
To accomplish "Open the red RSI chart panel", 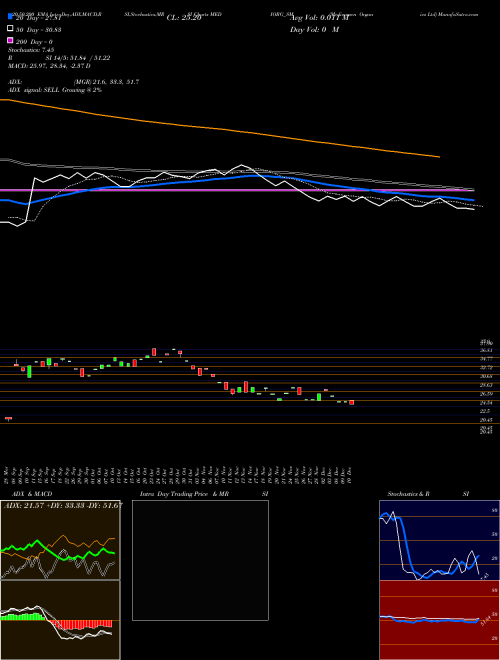I will point(439,620).
